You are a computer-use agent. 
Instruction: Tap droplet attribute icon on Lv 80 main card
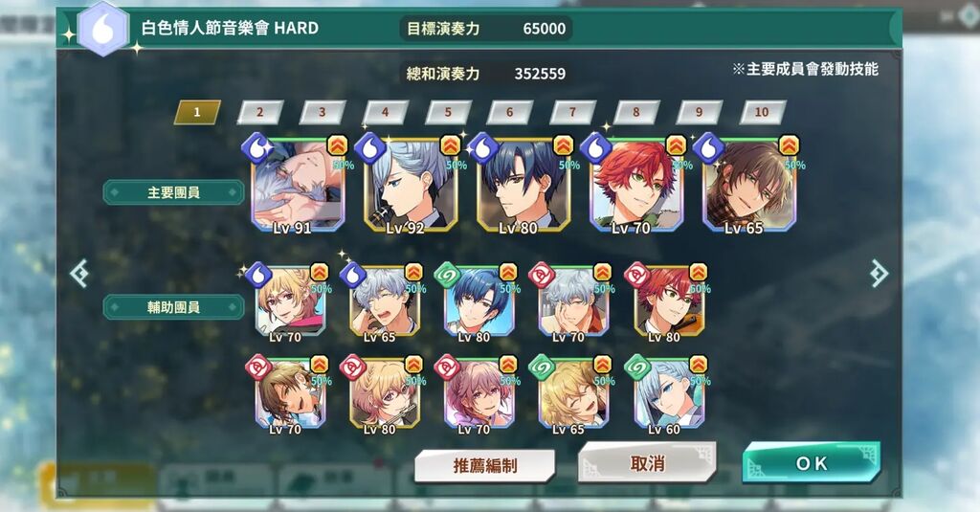click(x=483, y=148)
